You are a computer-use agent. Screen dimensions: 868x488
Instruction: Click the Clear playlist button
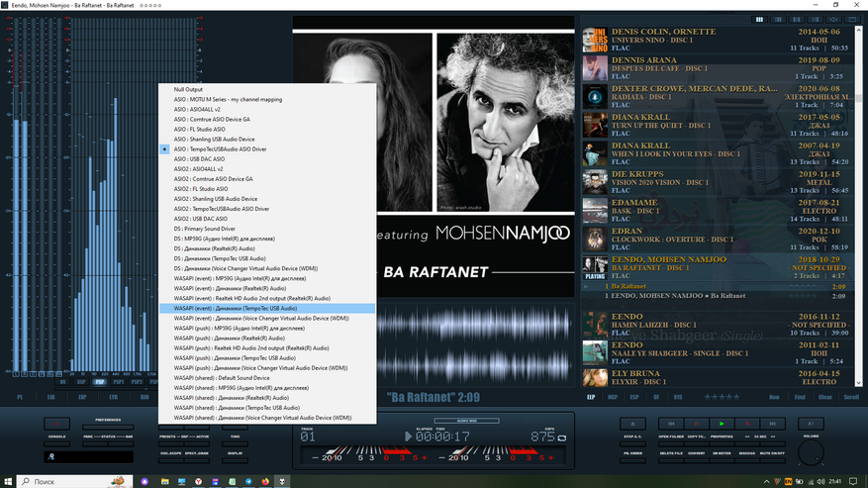coord(825,397)
